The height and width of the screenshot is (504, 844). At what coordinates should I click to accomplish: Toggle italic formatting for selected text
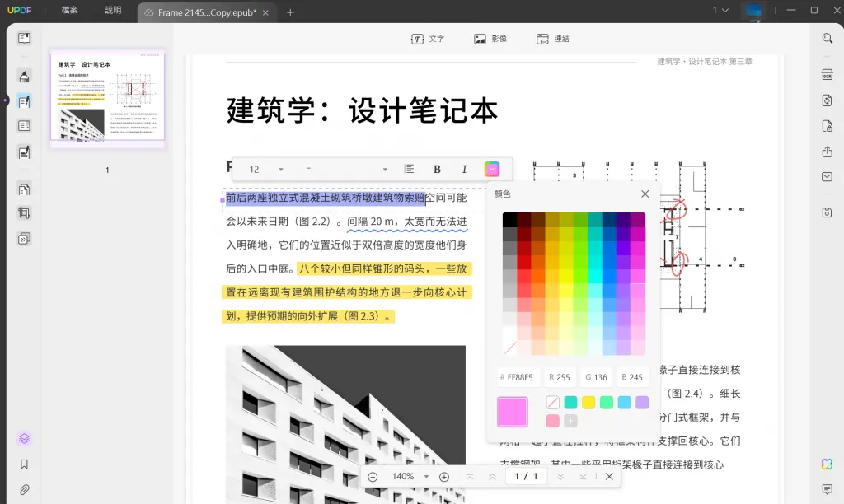click(x=464, y=170)
